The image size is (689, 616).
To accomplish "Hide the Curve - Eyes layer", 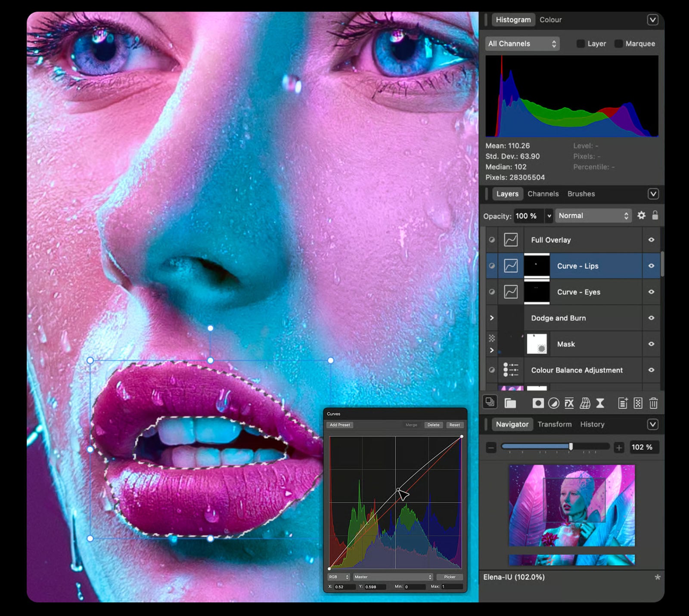I will point(651,292).
